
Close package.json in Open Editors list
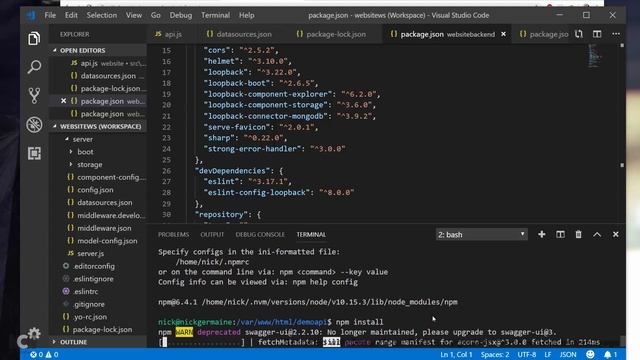coord(63,101)
